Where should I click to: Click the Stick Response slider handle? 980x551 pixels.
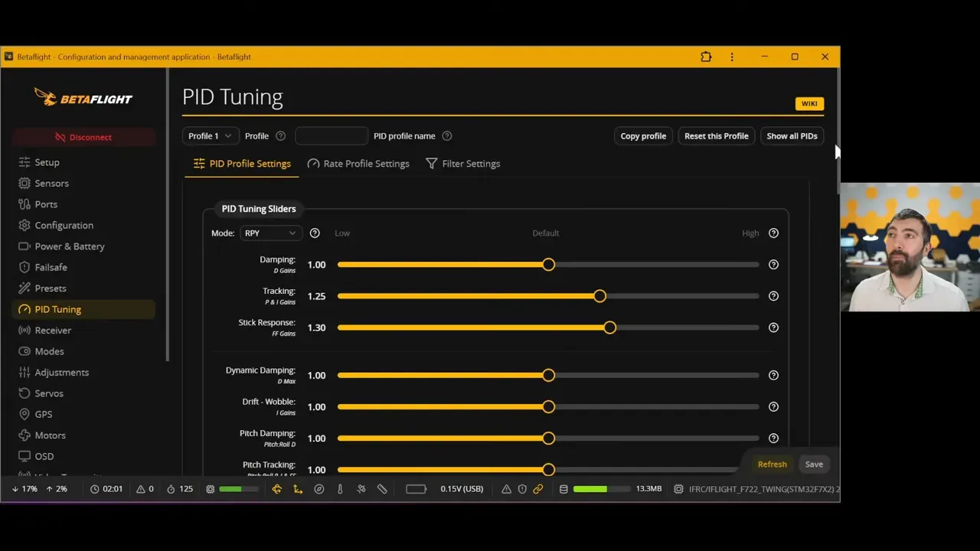click(x=609, y=328)
